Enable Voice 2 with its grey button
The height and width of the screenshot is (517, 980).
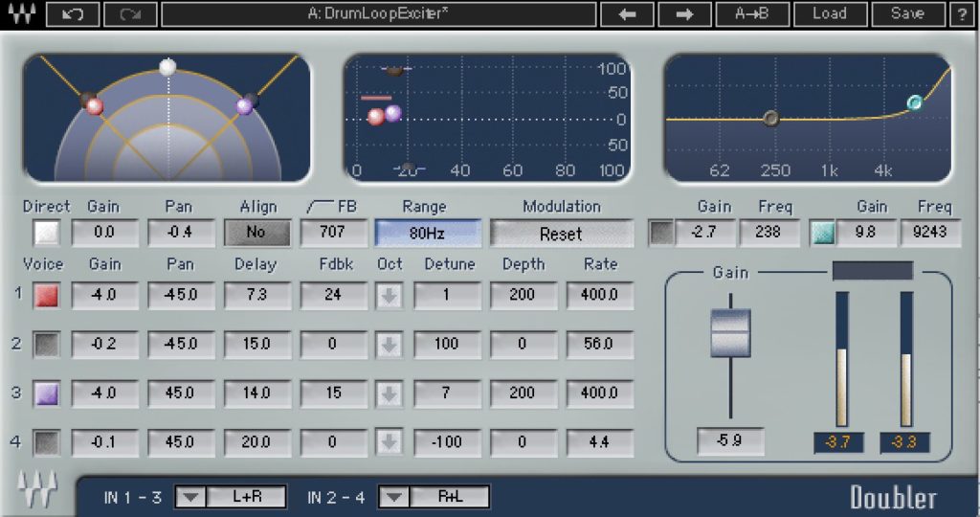pyautogui.click(x=47, y=345)
